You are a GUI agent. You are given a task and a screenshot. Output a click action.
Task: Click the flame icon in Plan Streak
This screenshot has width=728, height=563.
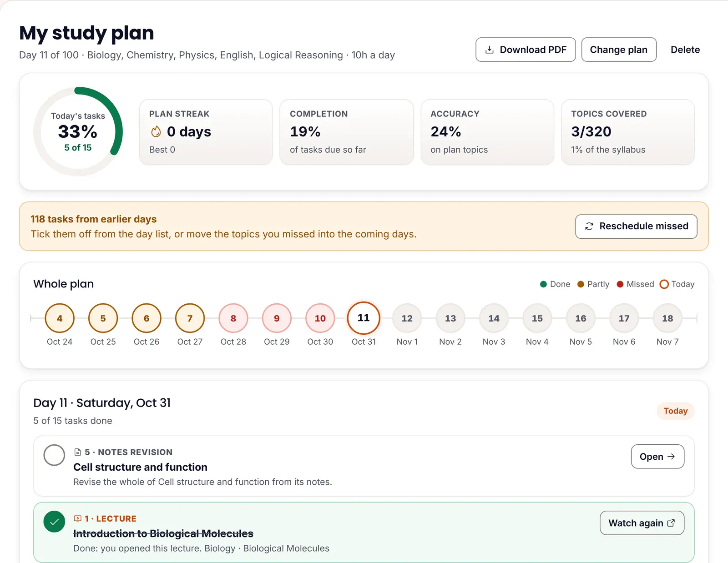click(156, 131)
